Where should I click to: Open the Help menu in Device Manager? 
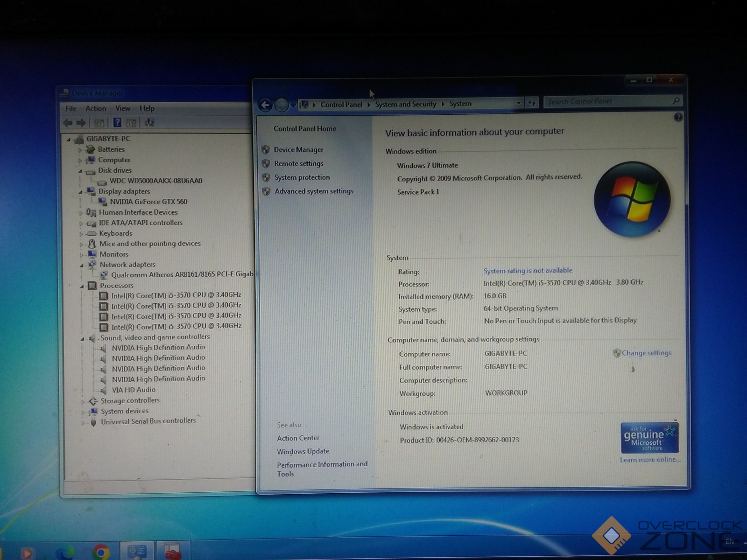147,108
